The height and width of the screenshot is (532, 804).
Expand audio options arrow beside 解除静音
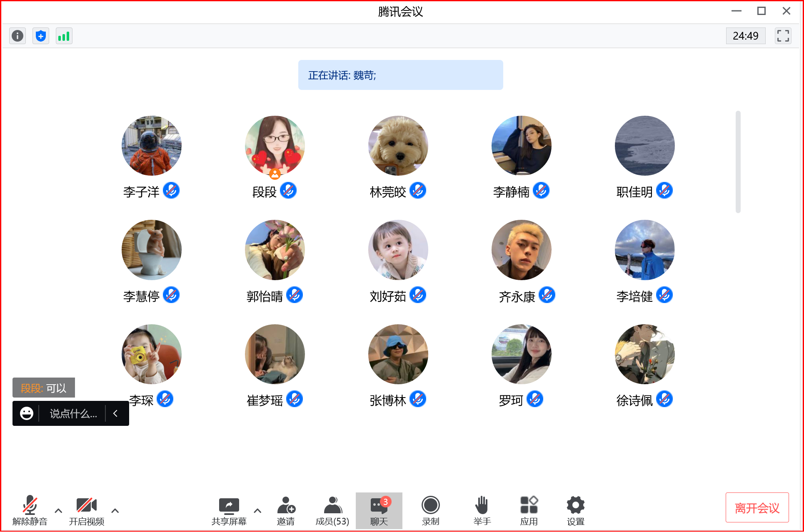click(58, 511)
